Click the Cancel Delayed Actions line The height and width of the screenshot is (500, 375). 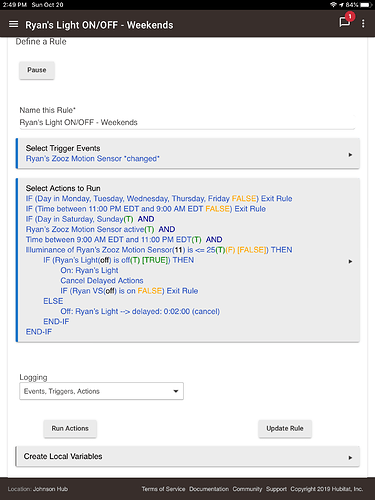[102, 281]
